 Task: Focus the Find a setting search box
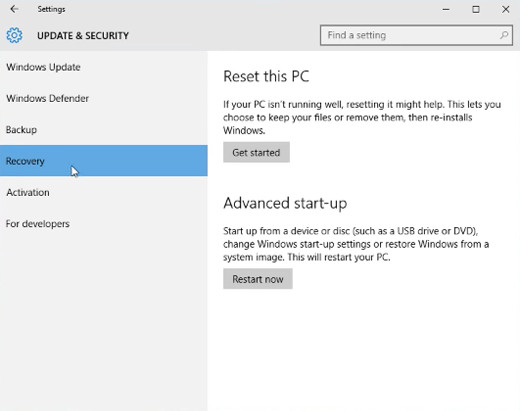tap(416, 35)
